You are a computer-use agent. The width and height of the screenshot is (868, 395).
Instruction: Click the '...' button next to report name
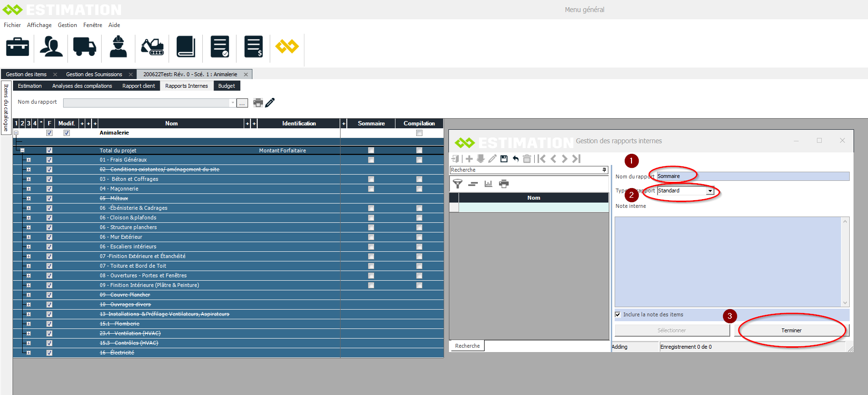[x=242, y=103]
